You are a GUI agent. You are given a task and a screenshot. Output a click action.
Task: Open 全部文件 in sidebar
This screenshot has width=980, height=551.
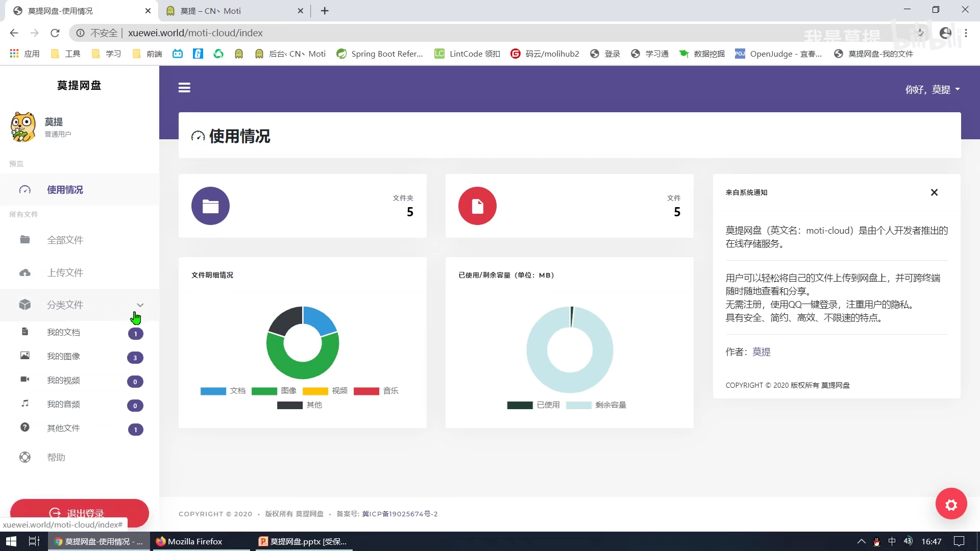point(65,240)
